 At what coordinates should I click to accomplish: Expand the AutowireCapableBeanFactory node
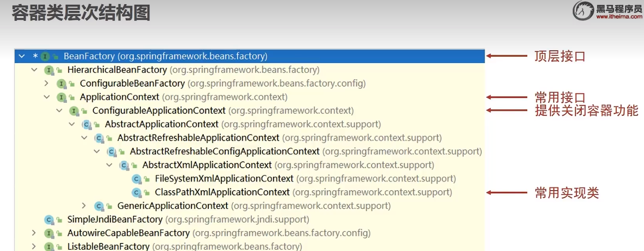(x=34, y=233)
